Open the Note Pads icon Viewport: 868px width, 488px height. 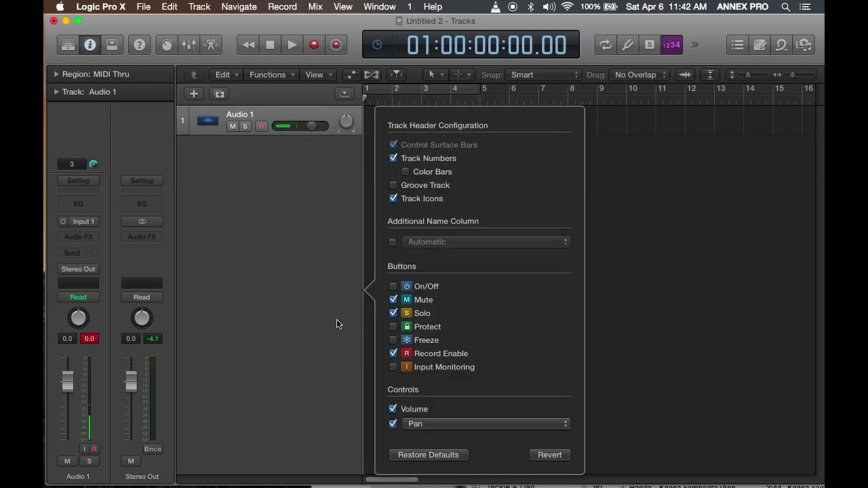pyautogui.click(x=759, y=45)
